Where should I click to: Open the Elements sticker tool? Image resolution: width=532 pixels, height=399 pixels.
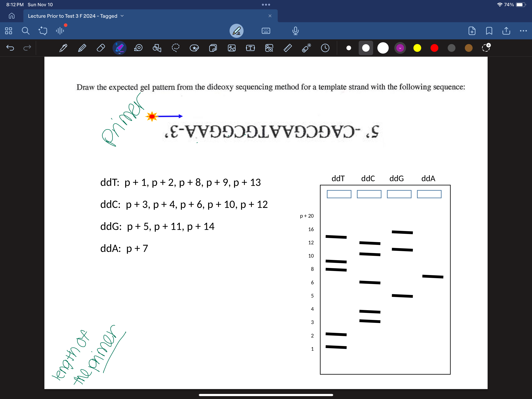[194, 48]
